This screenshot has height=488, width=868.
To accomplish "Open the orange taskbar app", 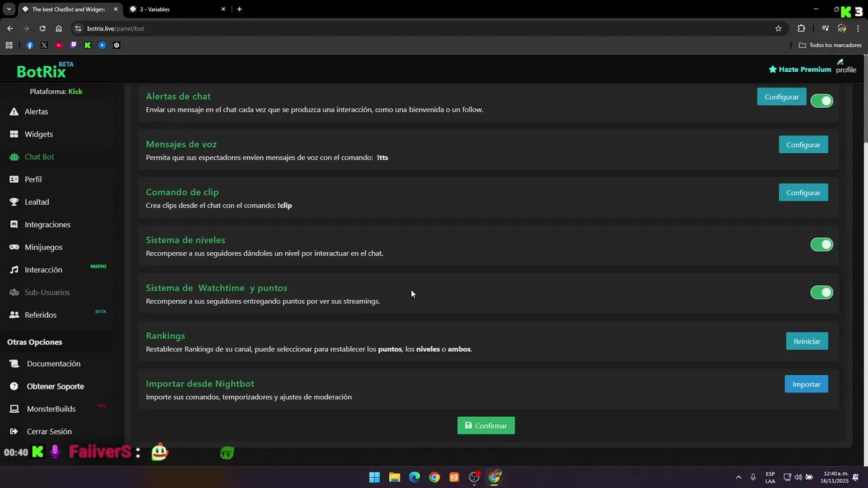I will tap(454, 477).
